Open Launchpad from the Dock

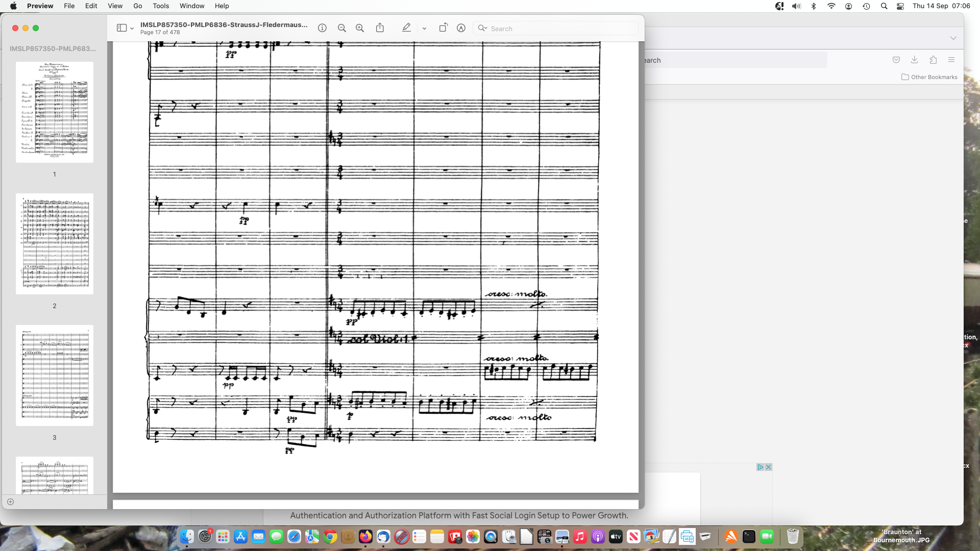[223, 537]
